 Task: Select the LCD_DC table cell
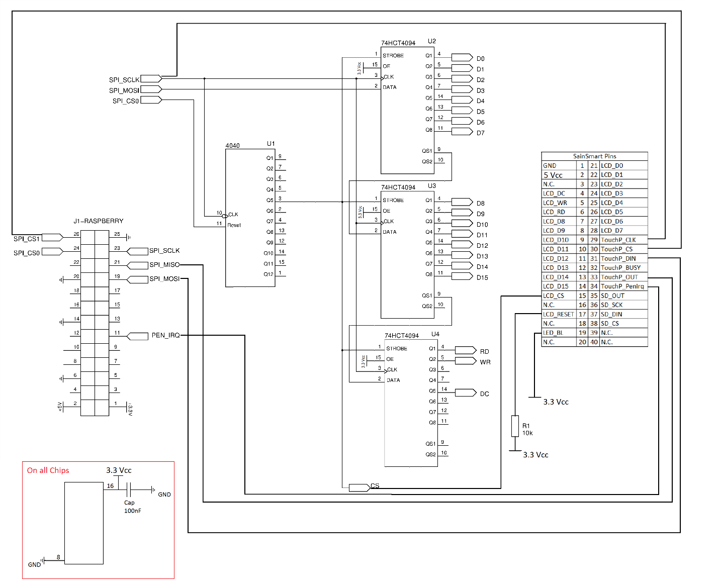(559, 193)
